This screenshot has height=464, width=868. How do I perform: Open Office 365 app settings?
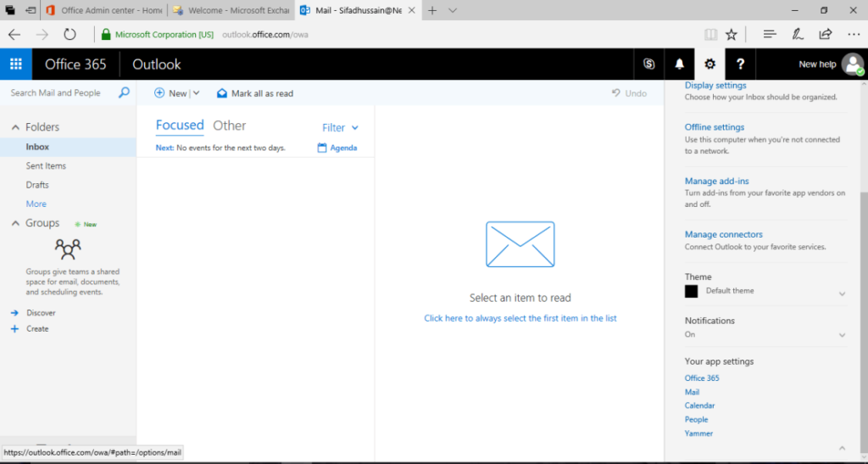click(702, 378)
